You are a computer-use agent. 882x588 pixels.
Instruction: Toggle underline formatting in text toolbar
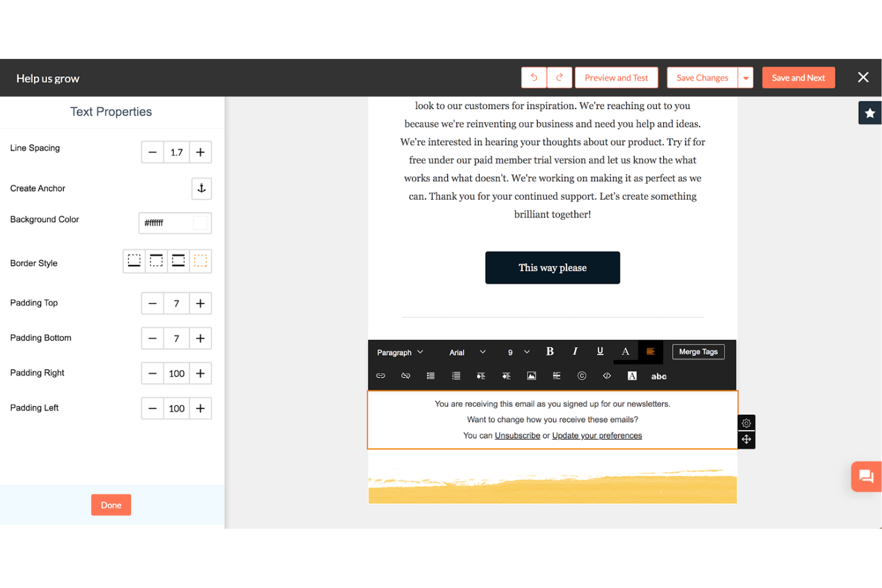[x=600, y=351]
